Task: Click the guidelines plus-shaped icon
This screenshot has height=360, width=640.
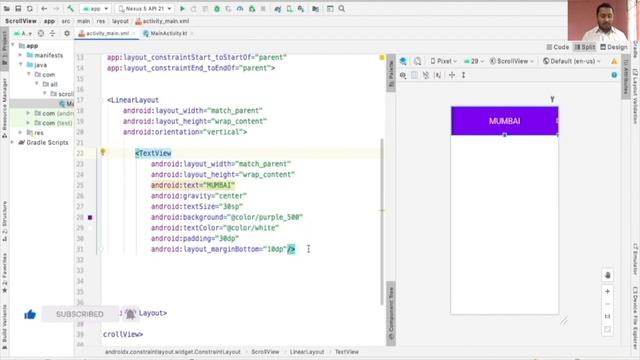Action: tap(452, 76)
